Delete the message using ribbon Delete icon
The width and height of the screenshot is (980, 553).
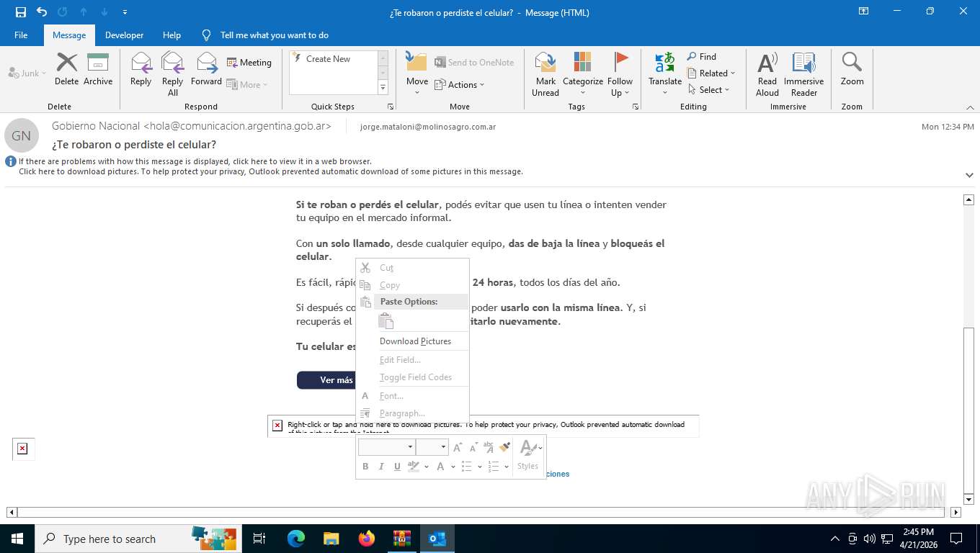pyautogui.click(x=66, y=69)
